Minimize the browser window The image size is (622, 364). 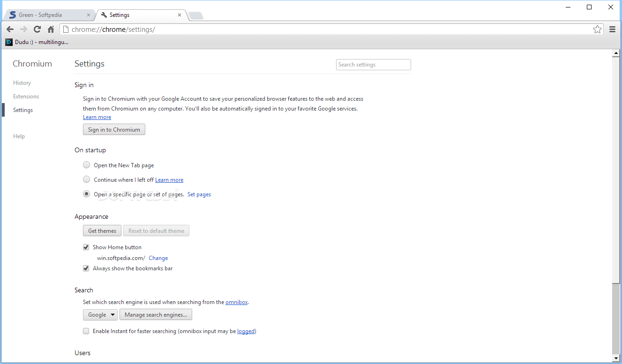click(568, 7)
